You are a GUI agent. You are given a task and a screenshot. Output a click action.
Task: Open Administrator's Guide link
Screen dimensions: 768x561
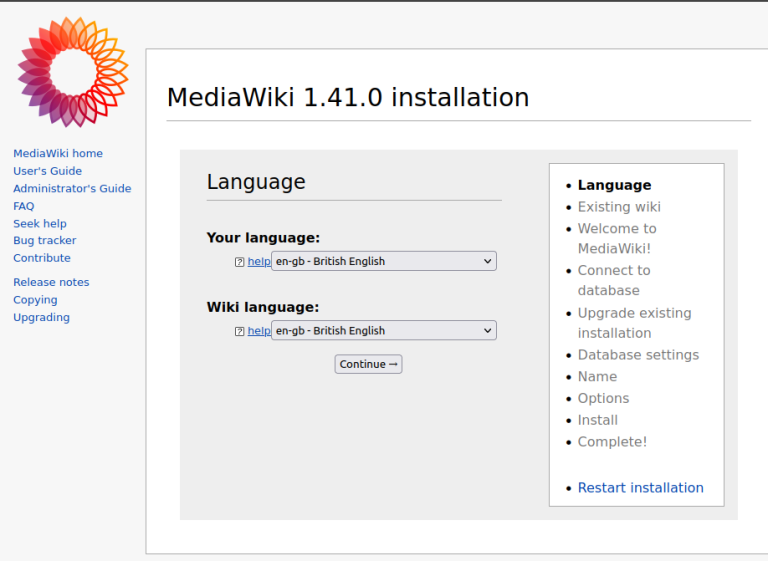[72, 189]
